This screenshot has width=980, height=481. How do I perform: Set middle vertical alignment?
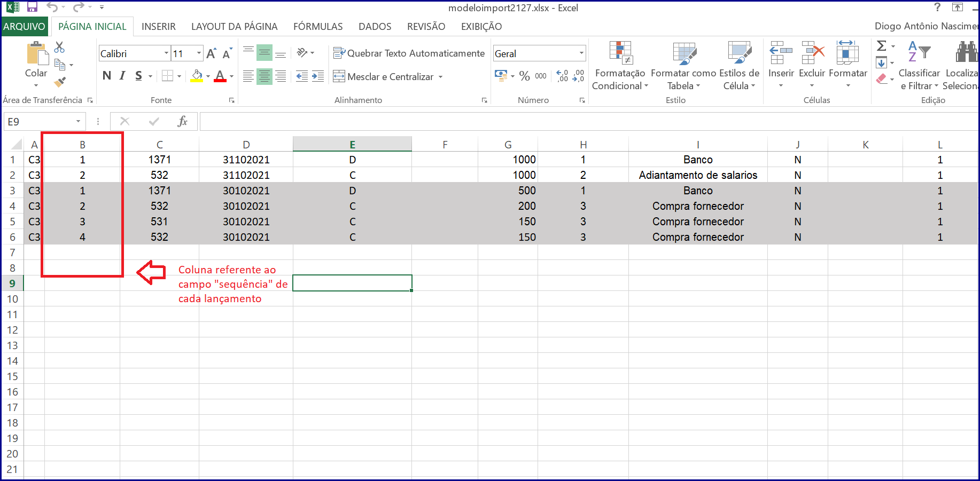(x=265, y=52)
